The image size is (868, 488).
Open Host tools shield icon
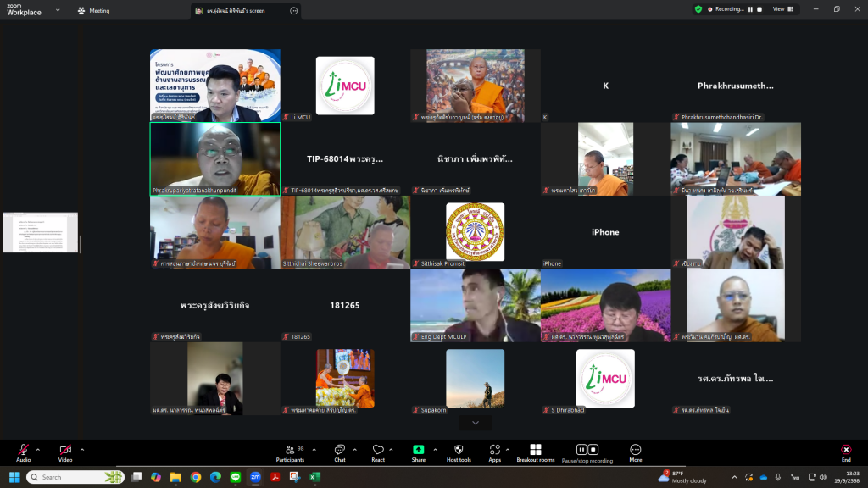(459, 453)
